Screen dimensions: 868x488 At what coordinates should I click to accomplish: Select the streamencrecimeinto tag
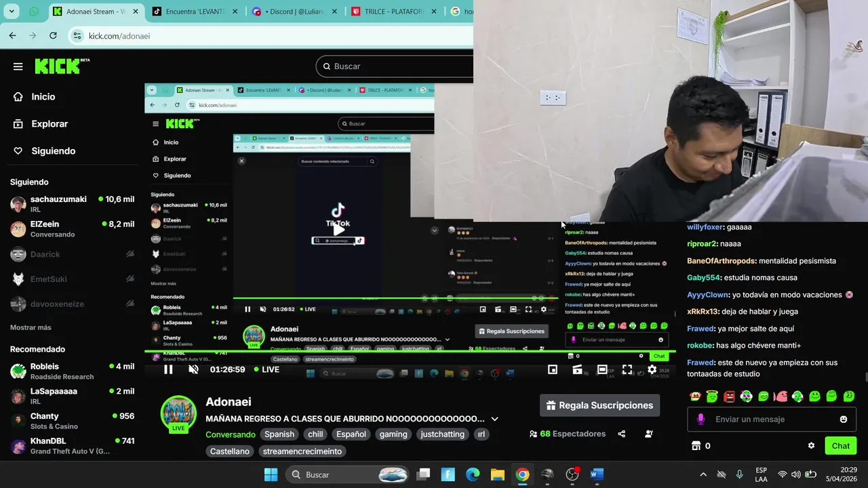coord(302,451)
